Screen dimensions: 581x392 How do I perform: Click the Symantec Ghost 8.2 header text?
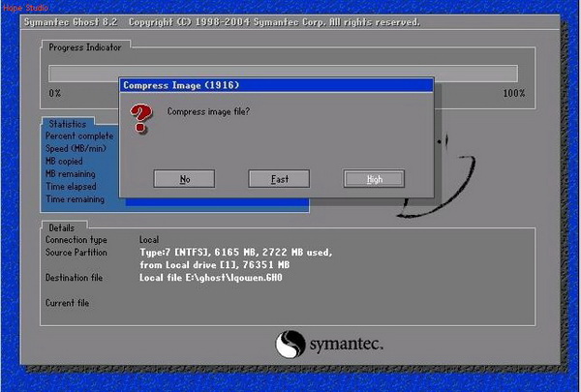[x=71, y=22]
